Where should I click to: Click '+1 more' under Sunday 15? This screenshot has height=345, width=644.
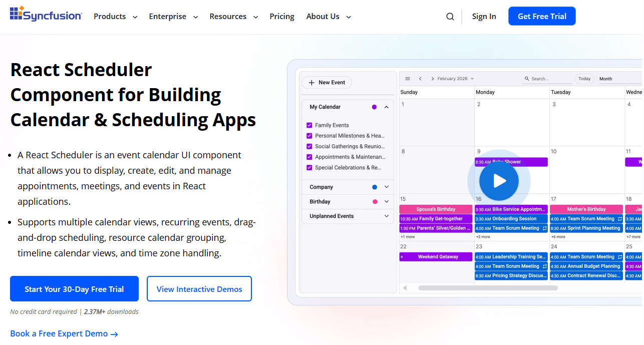click(408, 237)
